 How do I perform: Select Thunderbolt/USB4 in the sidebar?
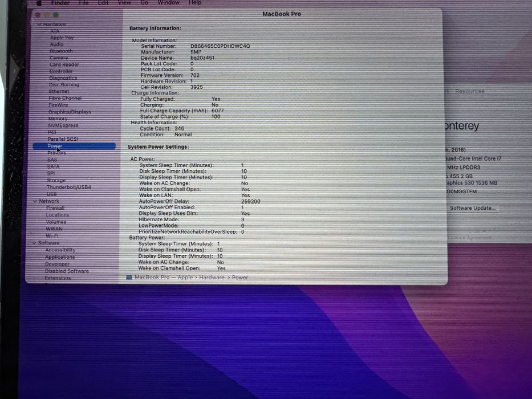point(69,188)
